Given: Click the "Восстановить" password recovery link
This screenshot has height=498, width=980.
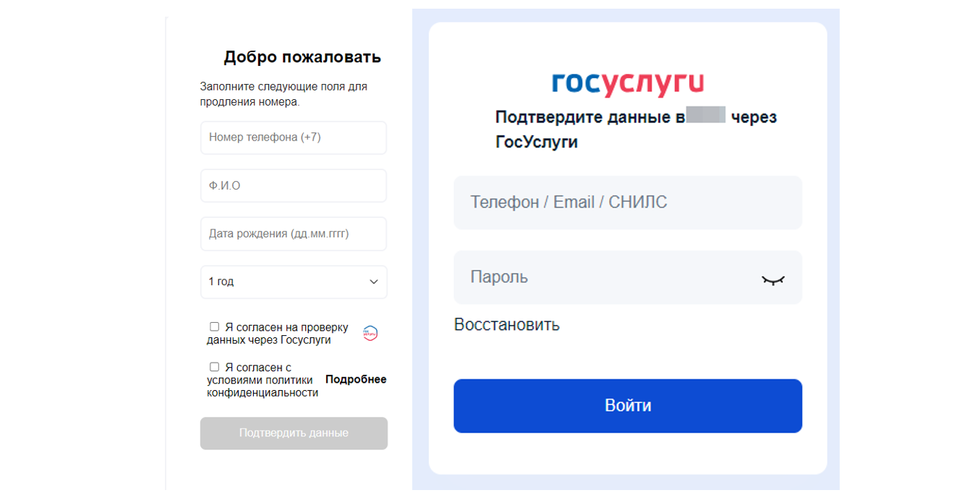Looking at the screenshot, I should coord(506,324).
